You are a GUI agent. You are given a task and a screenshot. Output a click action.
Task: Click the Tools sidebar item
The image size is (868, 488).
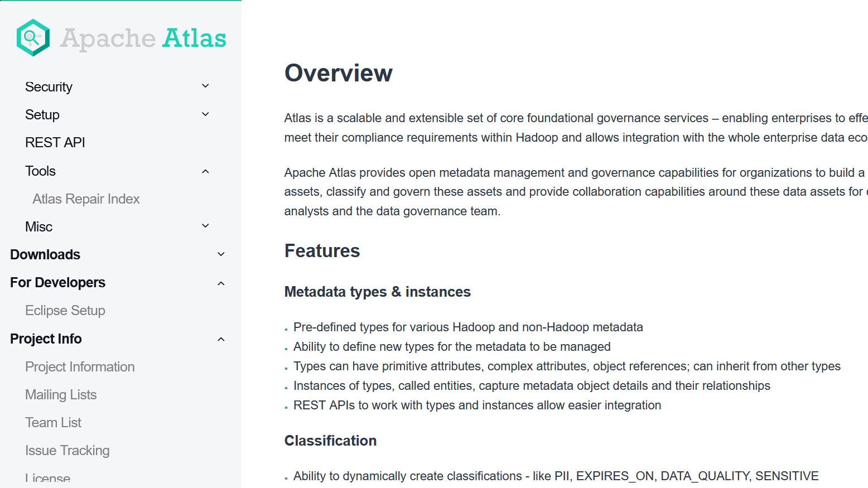click(40, 171)
